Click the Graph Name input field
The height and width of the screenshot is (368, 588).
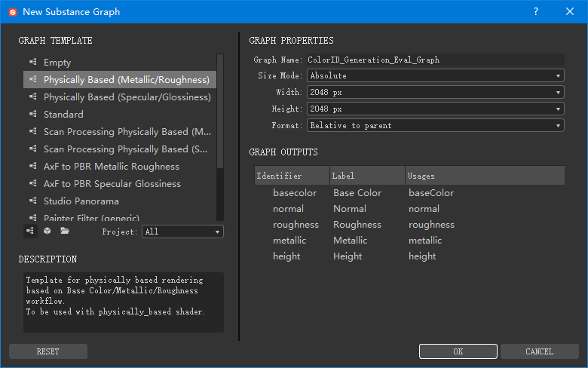[435, 60]
